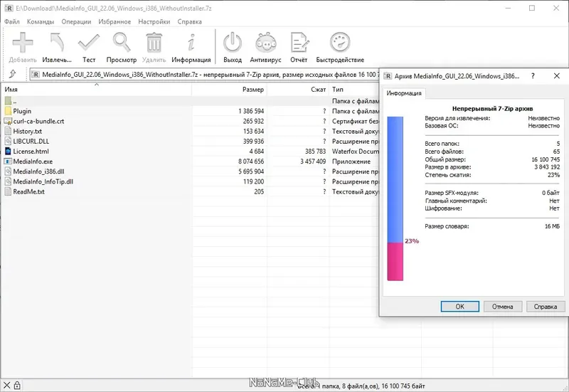Go up one folder with the arrow icon
This screenshot has height=392, width=569.
(x=12, y=75)
